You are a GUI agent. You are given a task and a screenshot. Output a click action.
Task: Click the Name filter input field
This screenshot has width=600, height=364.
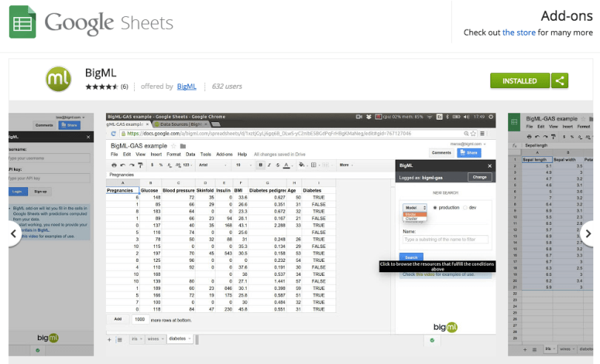(x=444, y=239)
